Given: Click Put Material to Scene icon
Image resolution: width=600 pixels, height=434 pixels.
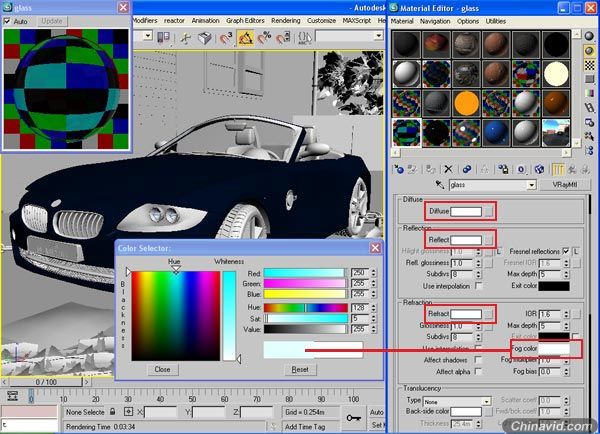Looking at the screenshot, I should [x=412, y=169].
